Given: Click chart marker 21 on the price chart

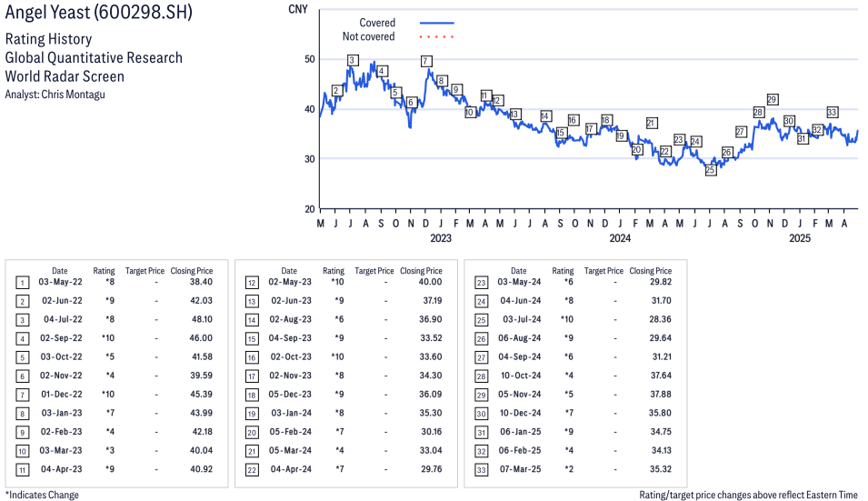Looking at the screenshot, I should point(652,124).
